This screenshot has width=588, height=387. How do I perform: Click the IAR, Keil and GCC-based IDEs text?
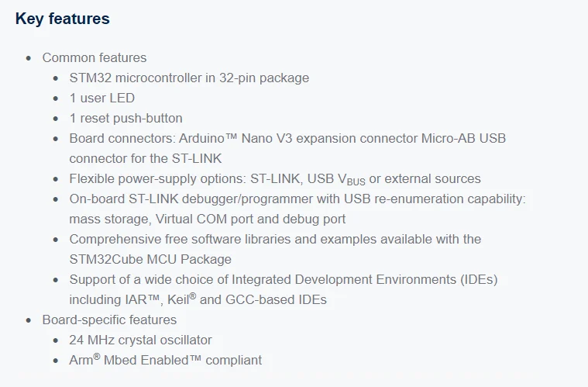click(x=198, y=299)
